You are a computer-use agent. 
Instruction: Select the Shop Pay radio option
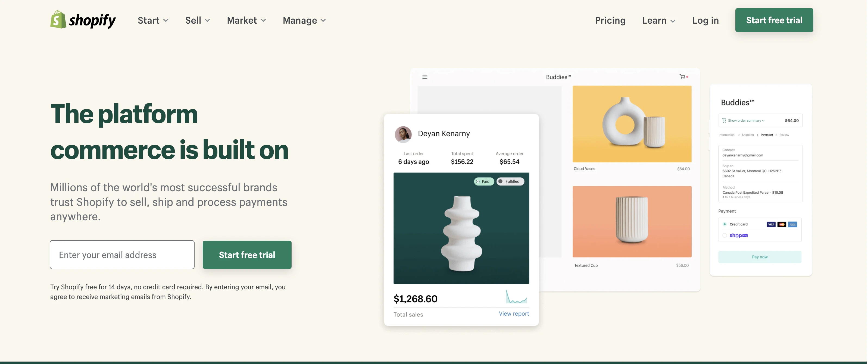725,235
